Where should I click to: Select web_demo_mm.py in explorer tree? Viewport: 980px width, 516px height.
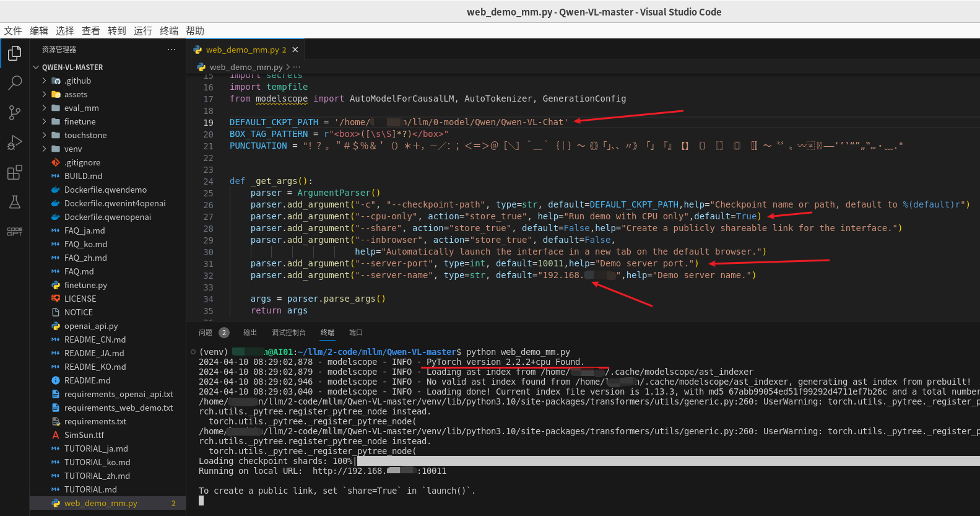click(108, 503)
